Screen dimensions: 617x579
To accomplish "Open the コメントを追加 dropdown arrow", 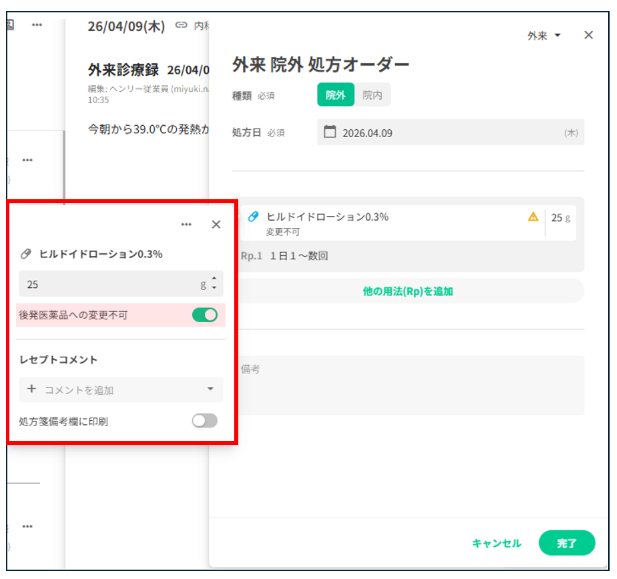I will [211, 389].
